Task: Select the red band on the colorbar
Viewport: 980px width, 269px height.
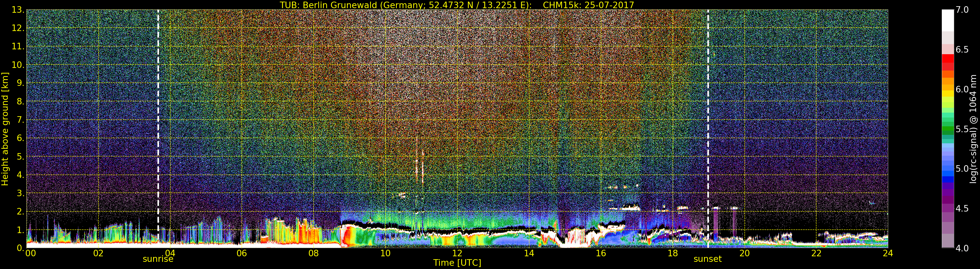Action: pos(947,61)
